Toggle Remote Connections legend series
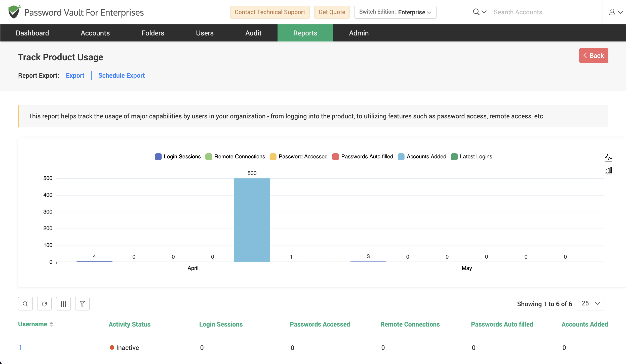This screenshot has height=364, width=626. pyautogui.click(x=235, y=157)
